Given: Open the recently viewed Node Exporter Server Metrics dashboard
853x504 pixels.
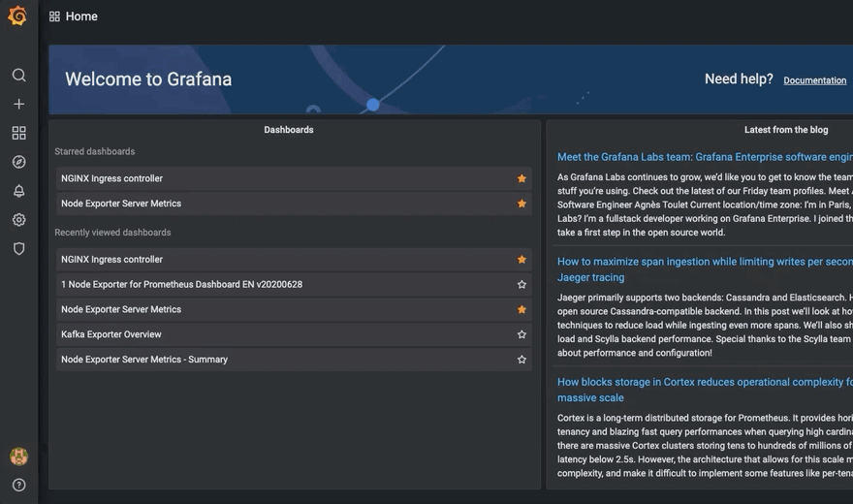Looking at the screenshot, I should [x=294, y=309].
